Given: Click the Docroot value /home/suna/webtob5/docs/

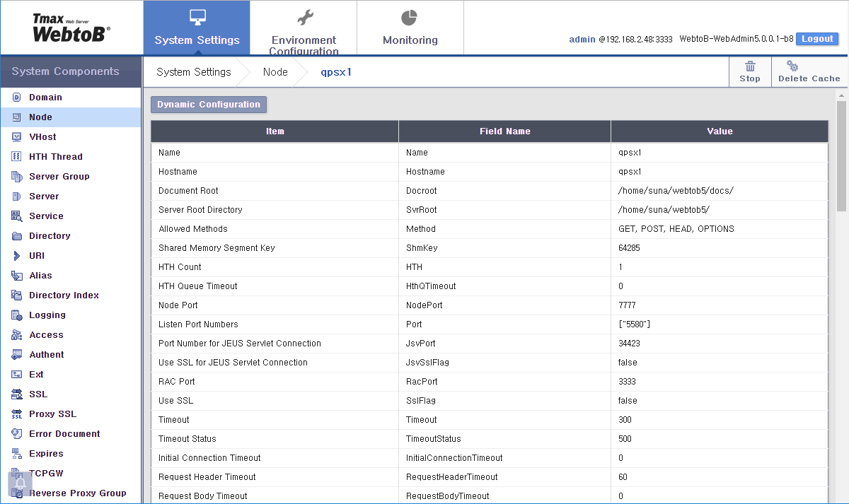Looking at the screenshot, I should [676, 191].
